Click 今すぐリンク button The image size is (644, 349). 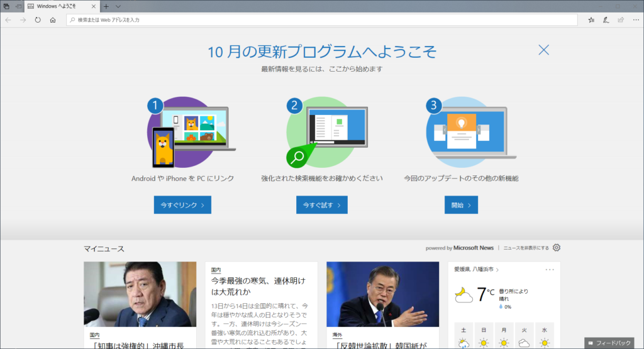point(182,205)
